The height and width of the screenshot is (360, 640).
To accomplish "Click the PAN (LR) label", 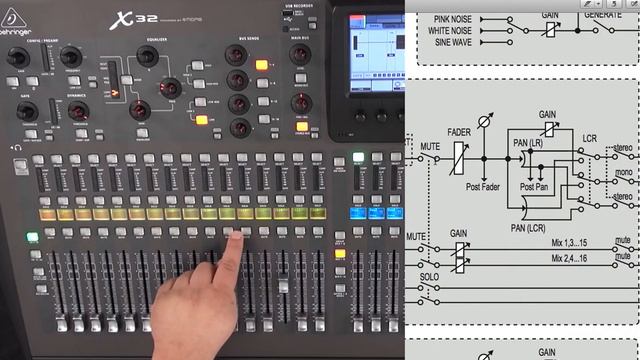I will tap(528, 143).
